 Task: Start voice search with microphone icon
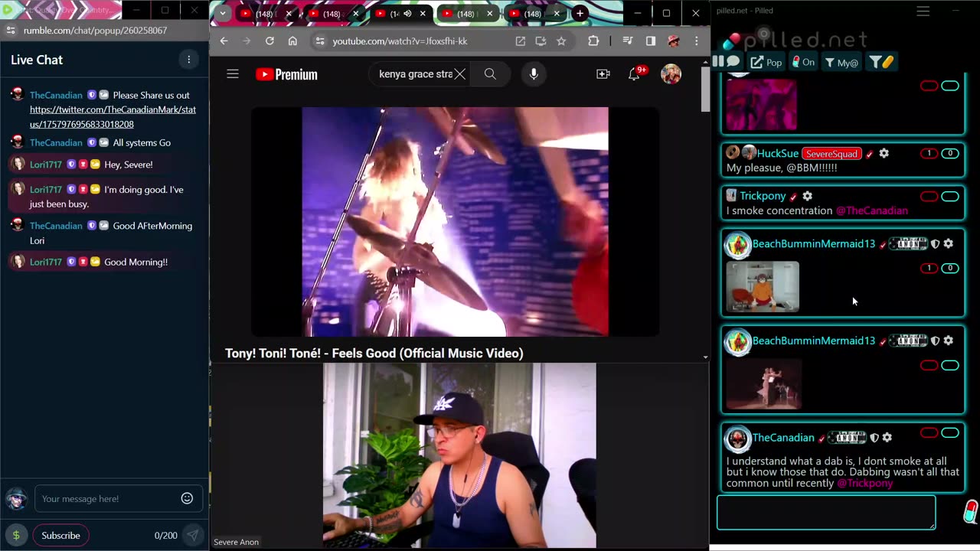(x=534, y=74)
